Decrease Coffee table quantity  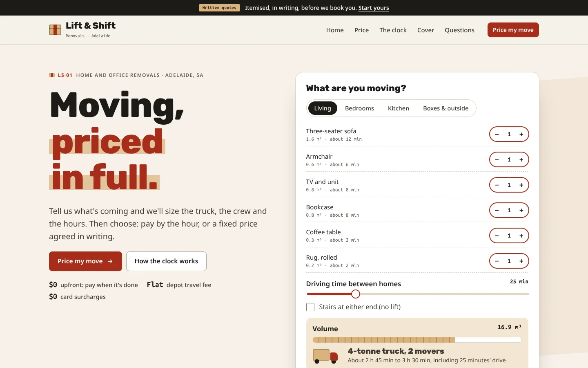[497, 236]
